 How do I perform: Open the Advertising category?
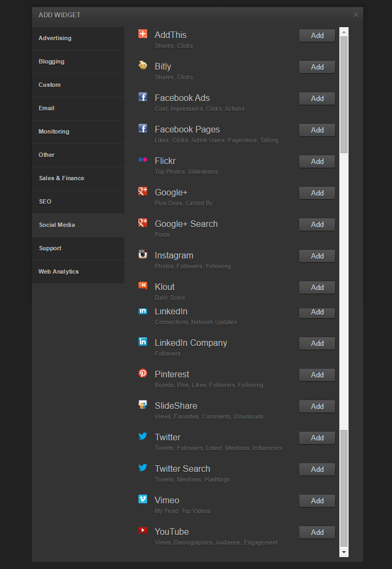point(78,39)
